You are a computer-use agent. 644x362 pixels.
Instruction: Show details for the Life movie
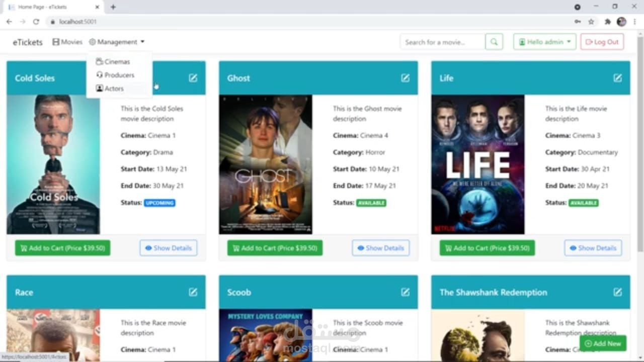pyautogui.click(x=593, y=248)
